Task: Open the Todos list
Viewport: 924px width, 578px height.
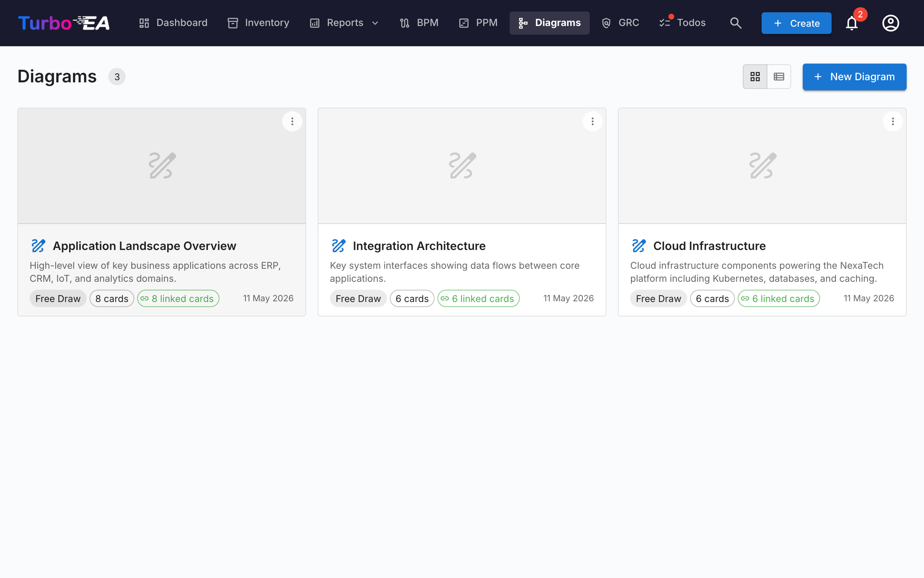Action: 682,23
